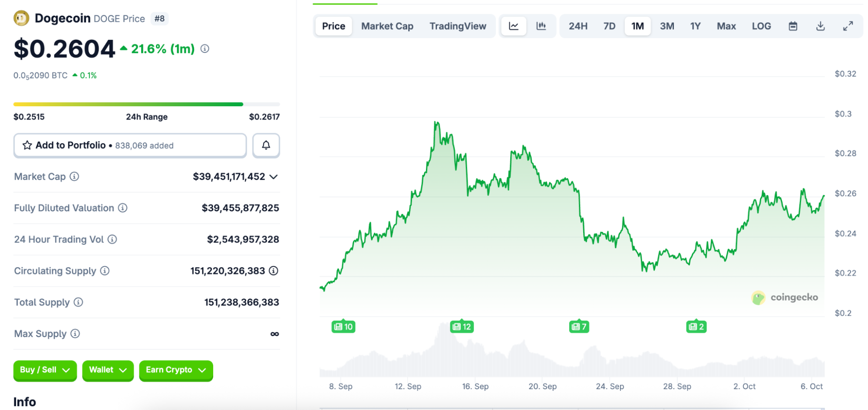868x410 pixels.
Task: Switch to the Market Cap chart tab
Action: click(x=387, y=26)
